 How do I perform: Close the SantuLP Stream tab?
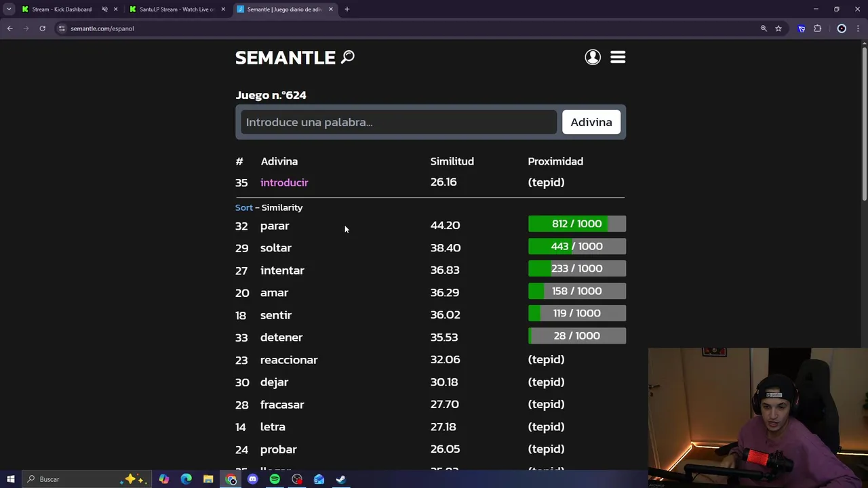click(223, 9)
